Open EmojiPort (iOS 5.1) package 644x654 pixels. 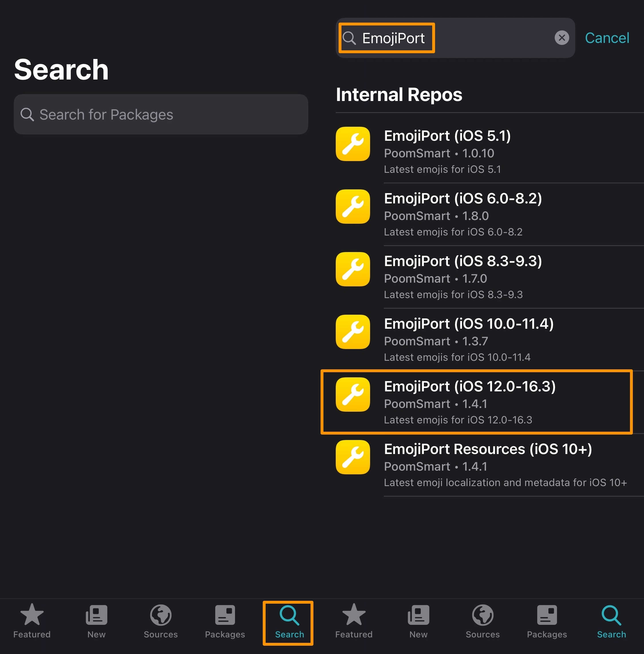490,151
